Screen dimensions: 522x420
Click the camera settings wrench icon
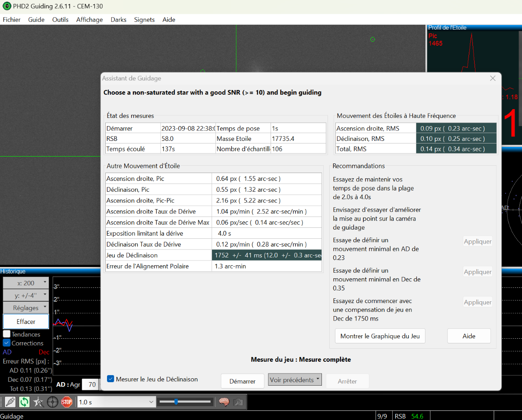tap(238, 402)
